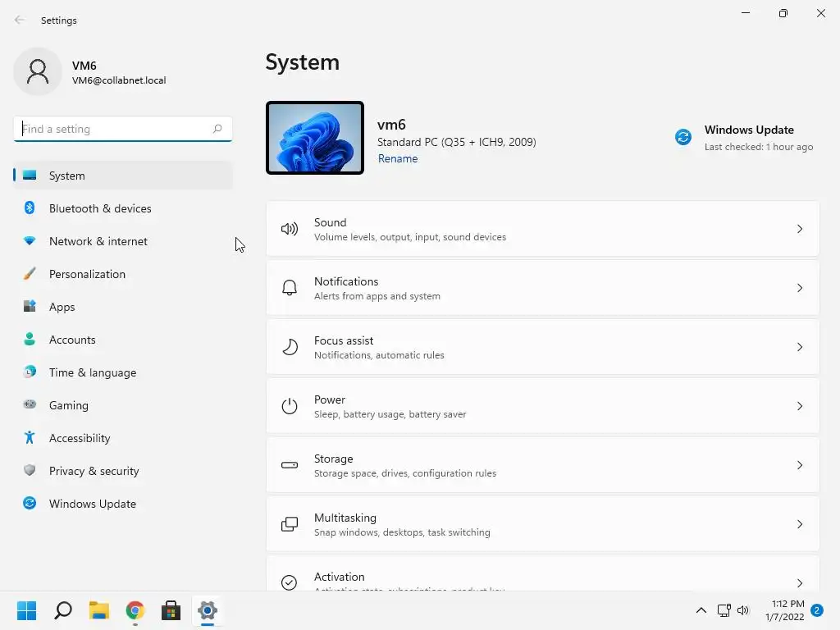840x630 pixels.
Task: Expand the Multitasking chevron
Action: pos(799,524)
